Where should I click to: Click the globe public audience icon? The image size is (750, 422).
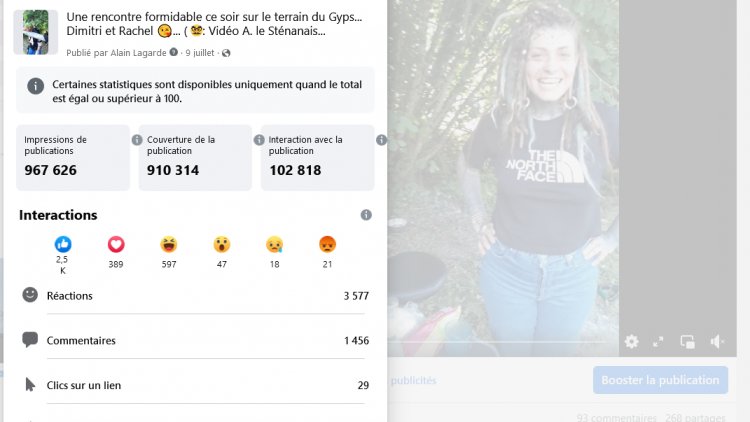coord(226,53)
